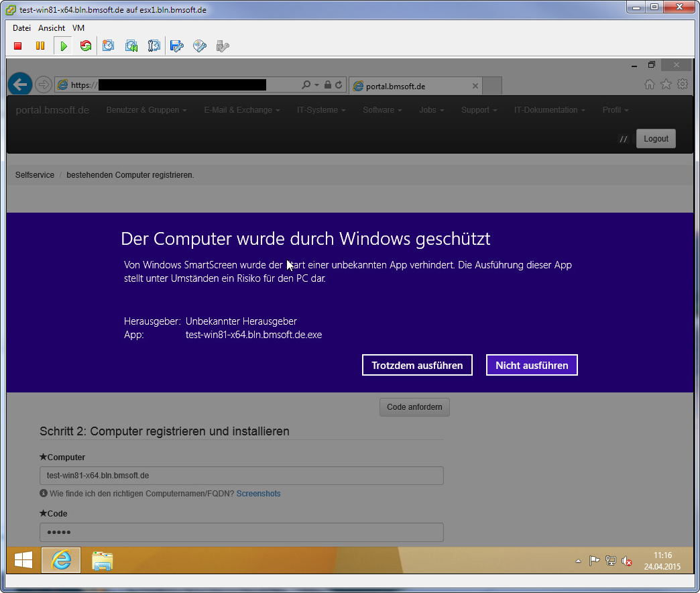Click the Internet Explorer forward arrow
This screenshot has height=593, width=700.
44,85
